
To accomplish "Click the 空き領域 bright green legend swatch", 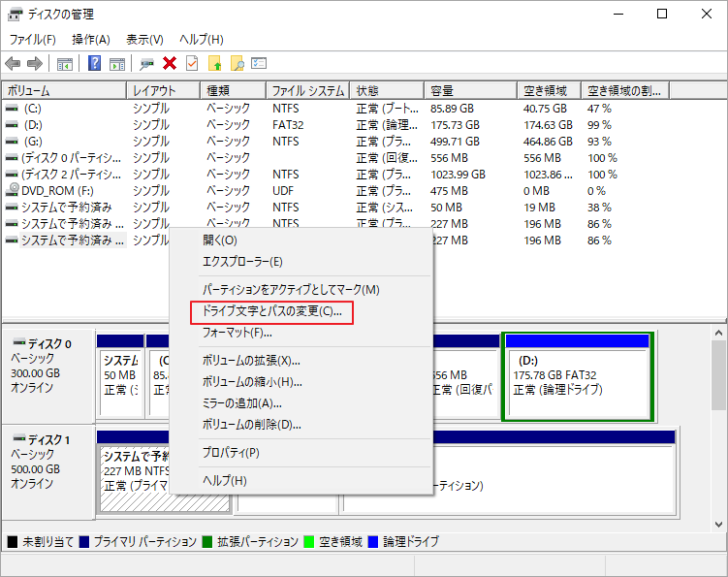I will pyautogui.click(x=309, y=542).
